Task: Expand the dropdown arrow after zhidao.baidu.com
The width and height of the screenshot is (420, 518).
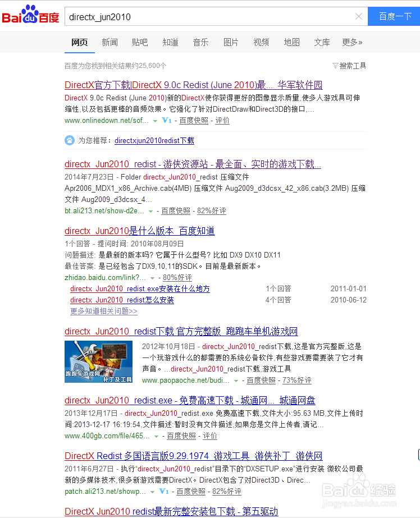Action: point(152,278)
